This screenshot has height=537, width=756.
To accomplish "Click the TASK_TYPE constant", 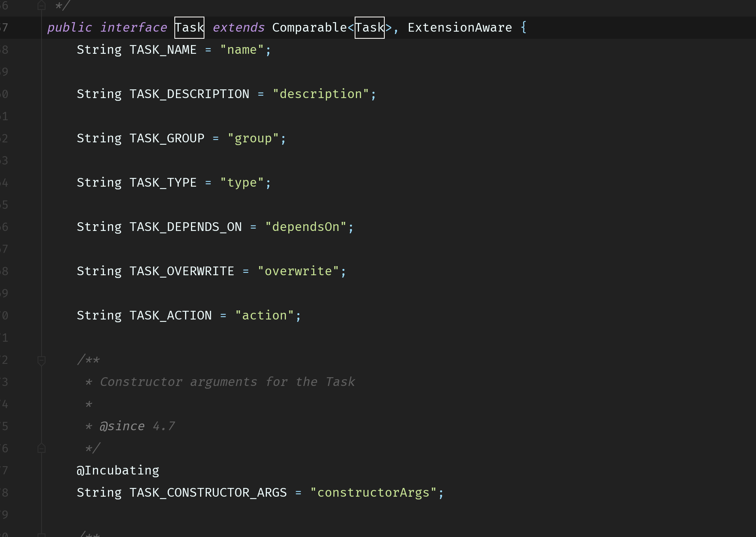I will [163, 183].
